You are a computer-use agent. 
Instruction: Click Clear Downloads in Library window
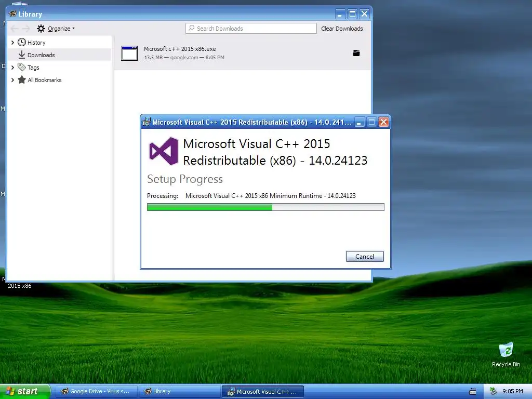342,29
